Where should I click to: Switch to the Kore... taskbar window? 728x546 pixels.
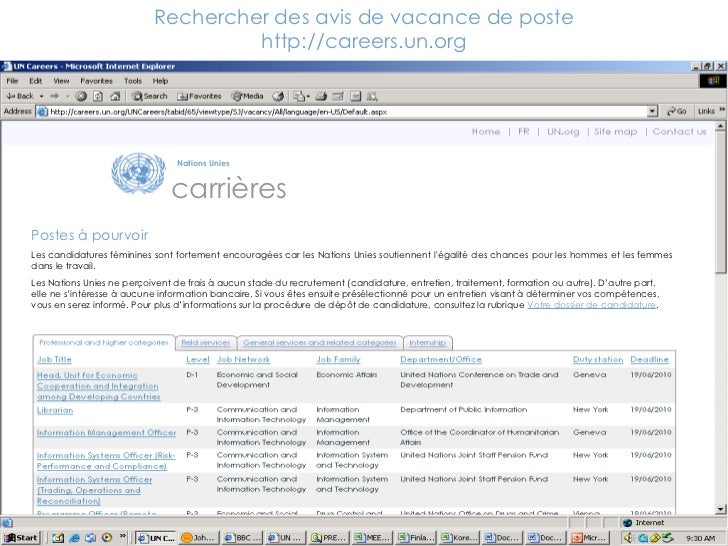[458, 538]
